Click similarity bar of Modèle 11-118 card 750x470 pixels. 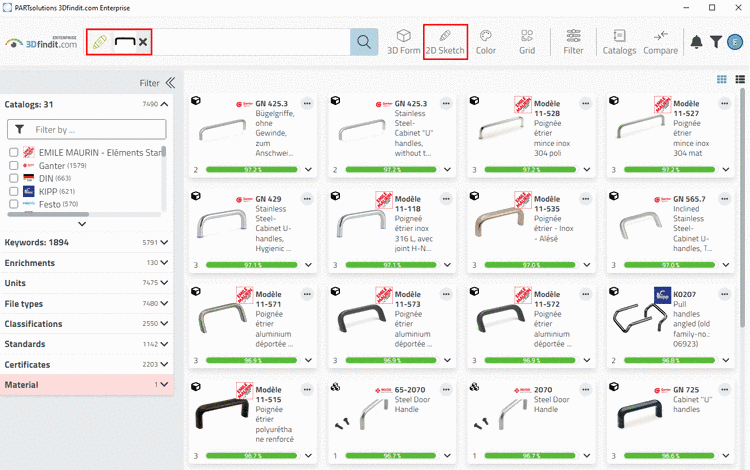pyautogui.click(x=391, y=265)
